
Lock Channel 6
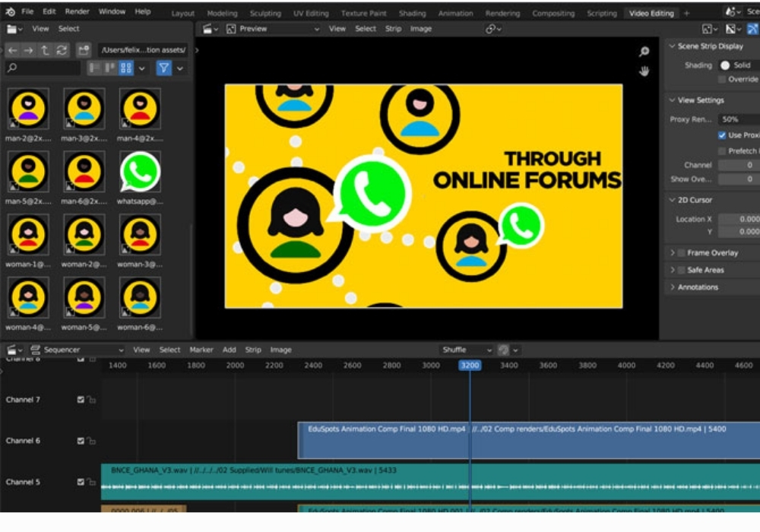(x=92, y=442)
